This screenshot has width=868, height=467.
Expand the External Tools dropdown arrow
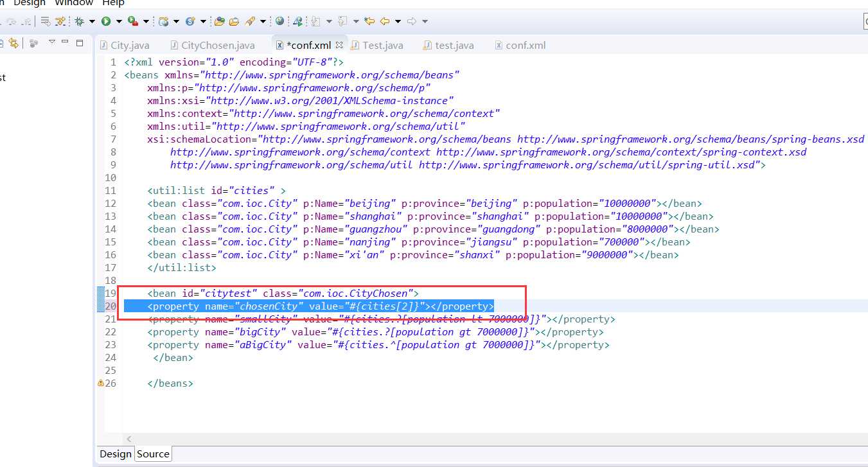146,21
